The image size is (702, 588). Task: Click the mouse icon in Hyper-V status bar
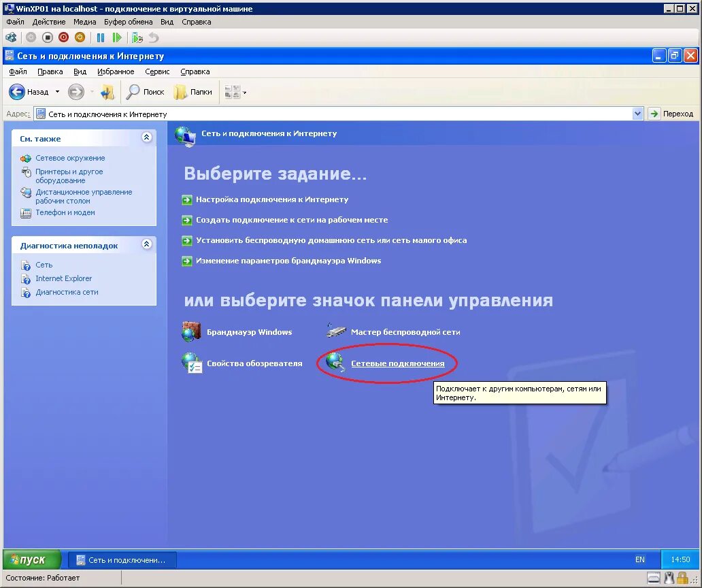(x=669, y=578)
